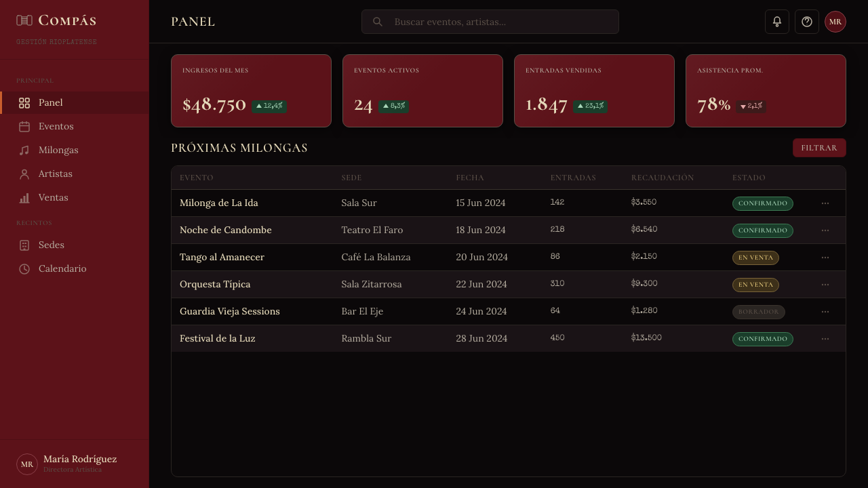Open more options for Festival de la Luz
868x488 pixels.
point(825,339)
